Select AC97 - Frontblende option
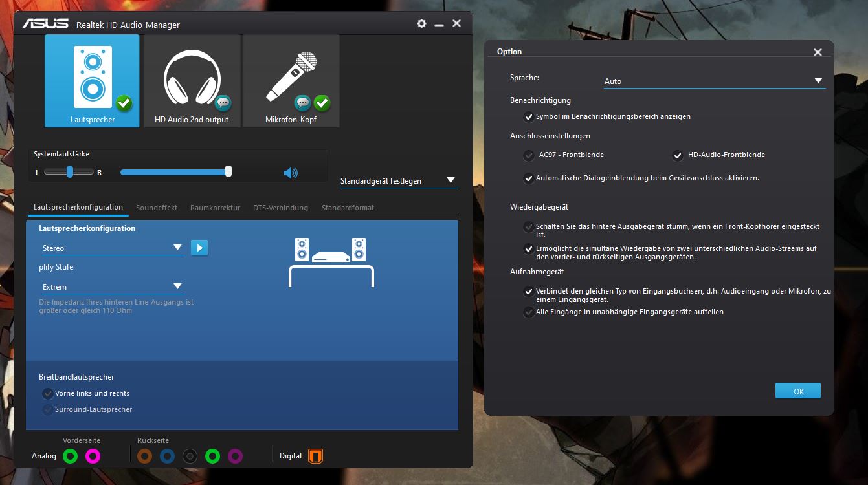 [529, 155]
